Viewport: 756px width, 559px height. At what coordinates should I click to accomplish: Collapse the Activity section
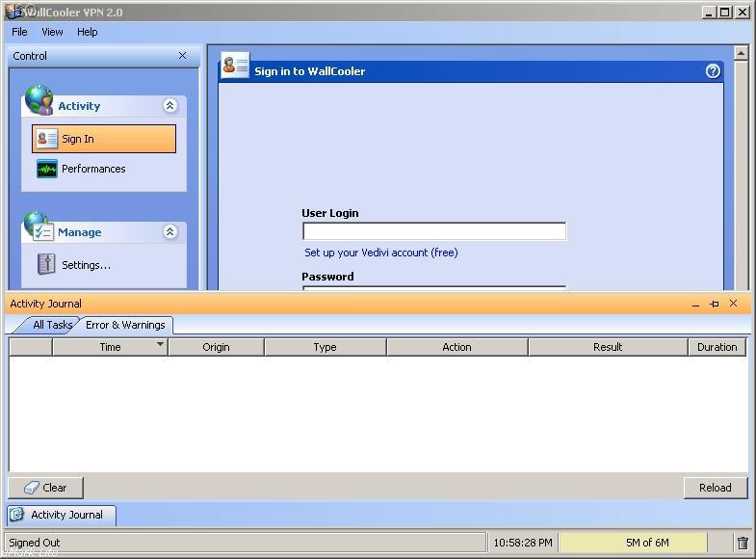pyautogui.click(x=169, y=105)
